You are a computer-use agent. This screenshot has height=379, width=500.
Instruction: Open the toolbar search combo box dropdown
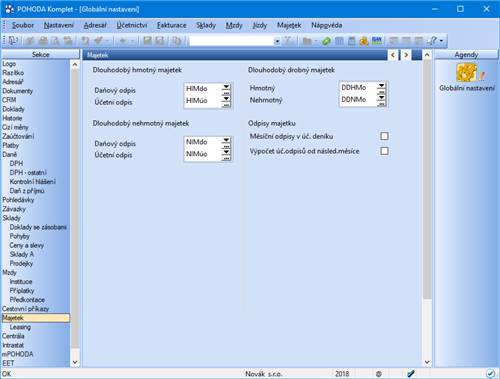click(277, 41)
